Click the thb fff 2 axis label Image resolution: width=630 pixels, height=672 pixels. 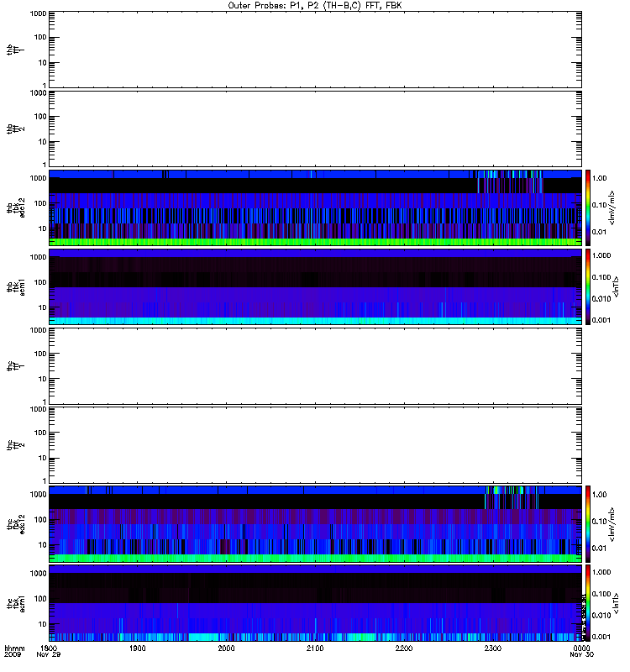tap(15, 129)
